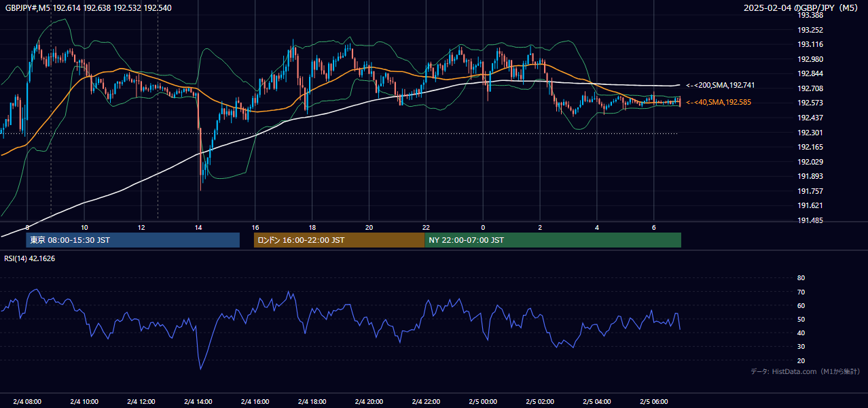The image size is (868, 408).
Task: Click price axis value 192.708
Action: [810, 88]
